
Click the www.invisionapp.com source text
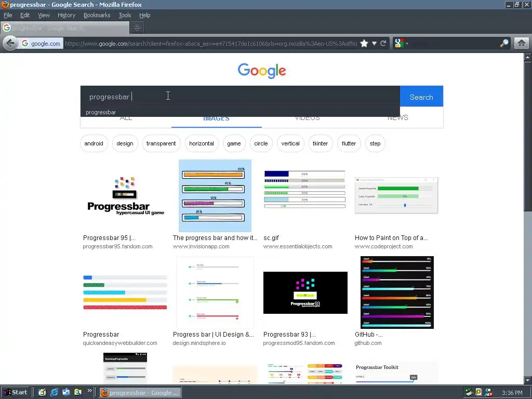pyautogui.click(x=201, y=246)
